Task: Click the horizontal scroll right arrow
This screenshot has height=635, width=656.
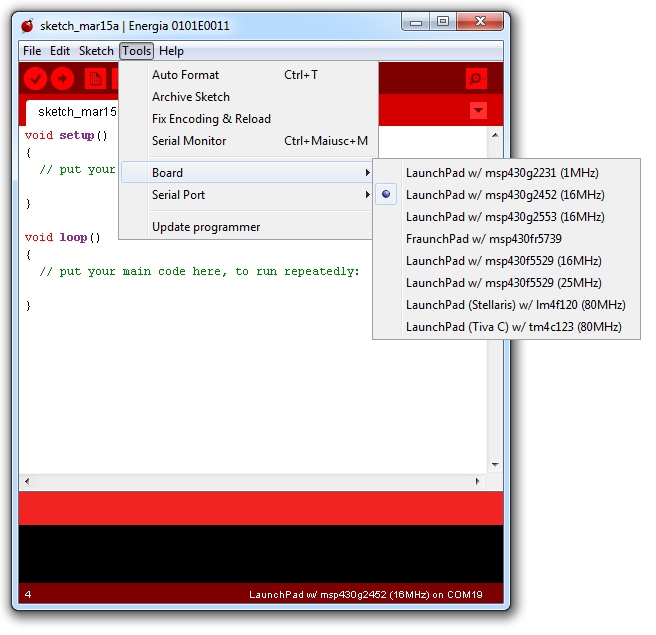Action: click(477, 481)
